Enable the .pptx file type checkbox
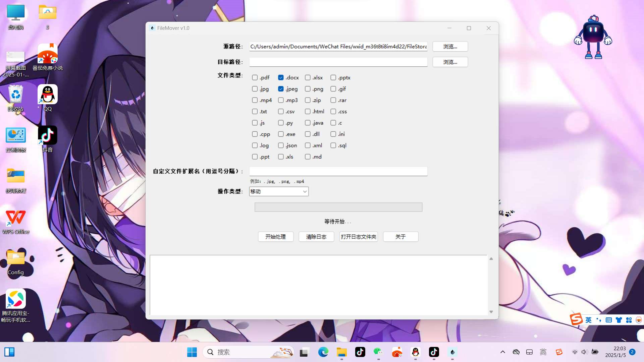The width and height of the screenshot is (644, 362). pos(333,77)
